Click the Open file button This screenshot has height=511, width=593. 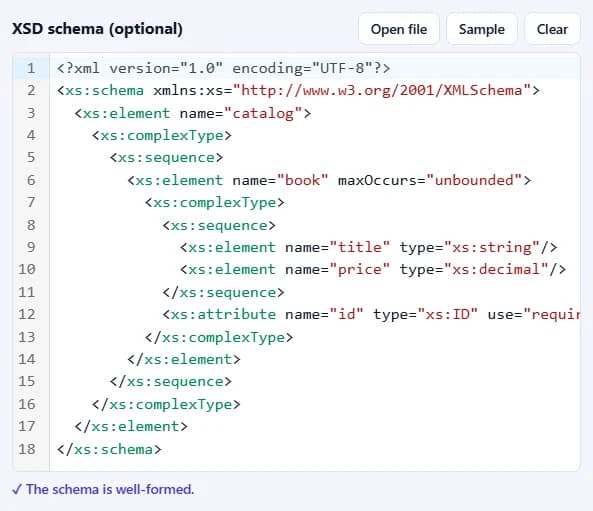coord(399,29)
